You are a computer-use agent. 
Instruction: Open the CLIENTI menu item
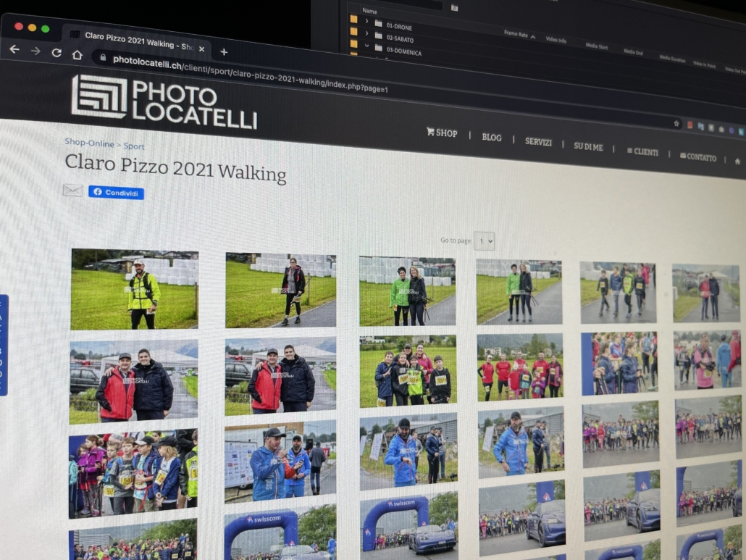click(642, 152)
